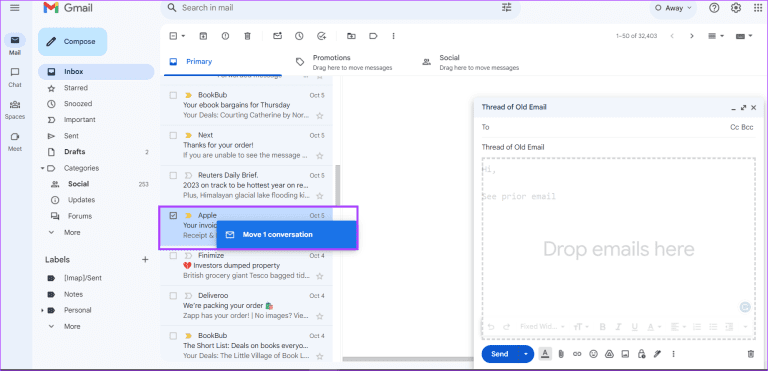The height and width of the screenshot is (371, 768).
Task: Open the Inbox folder
Action: point(96,72)
